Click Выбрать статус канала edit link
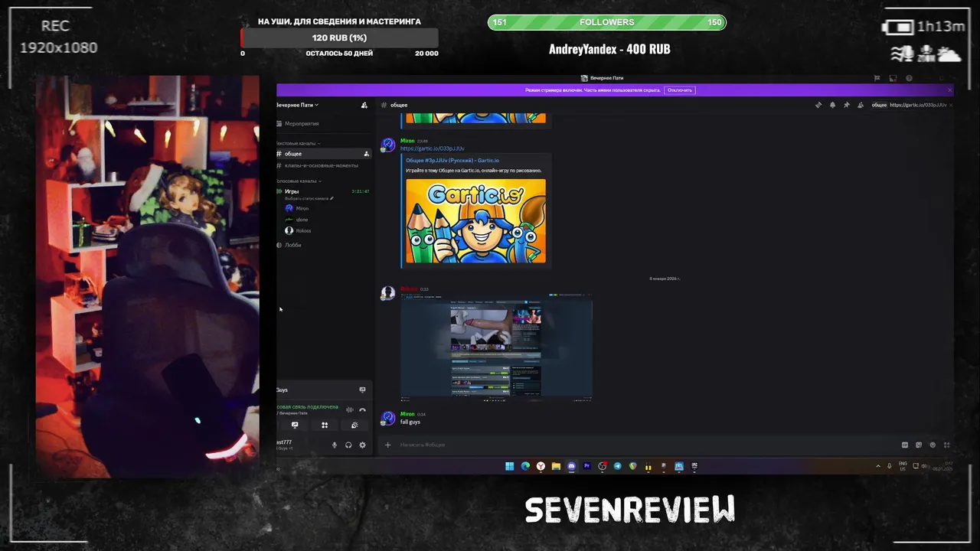The height and width of the screenshot is (551, 980). pyautogui.click(x=309, y=198)
